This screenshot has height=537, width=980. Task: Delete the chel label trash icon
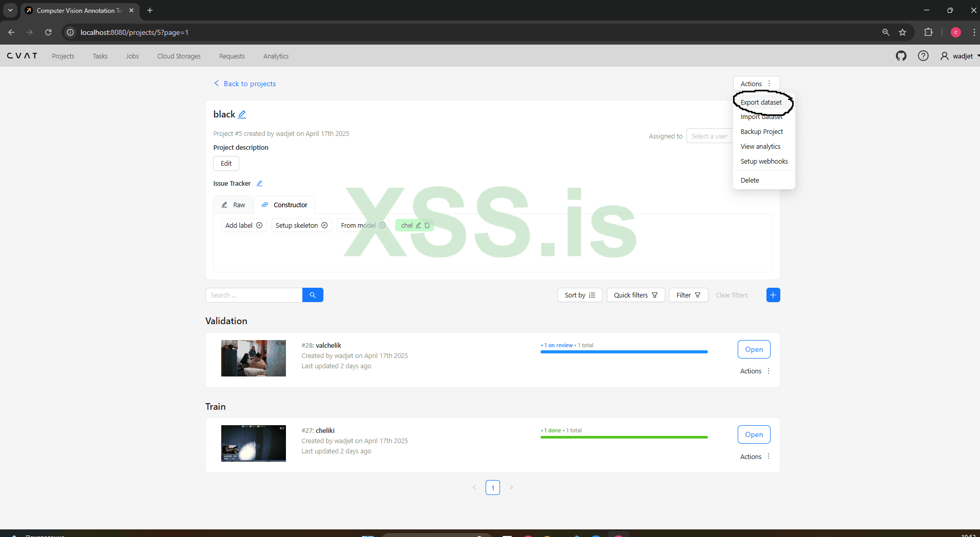pos(427,225)
